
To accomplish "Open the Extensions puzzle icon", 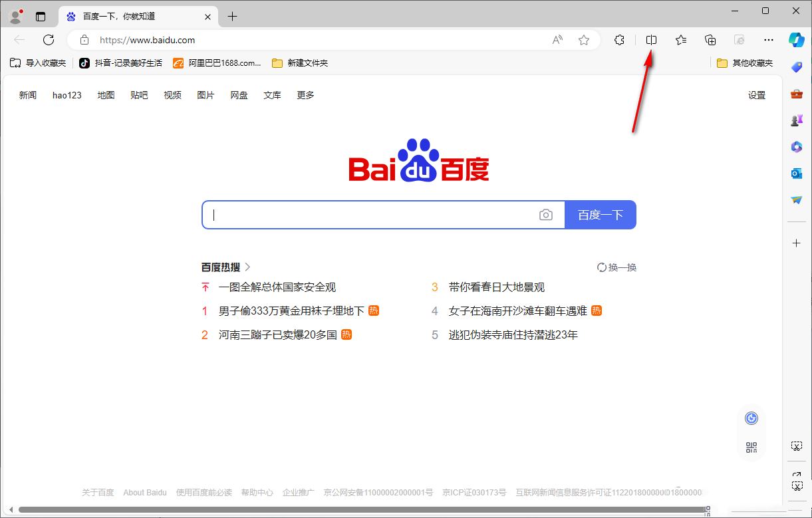I will [x=619, y=40].
